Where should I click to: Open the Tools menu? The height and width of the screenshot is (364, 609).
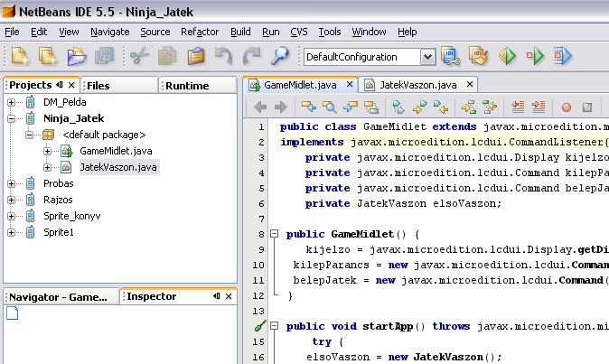tap(330, 32)
